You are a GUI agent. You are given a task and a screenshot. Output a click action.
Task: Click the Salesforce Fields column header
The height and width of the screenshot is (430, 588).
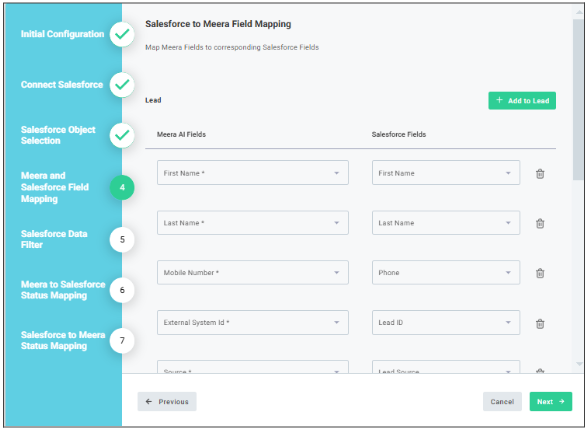pyautogui.click(x=399, y=134)
